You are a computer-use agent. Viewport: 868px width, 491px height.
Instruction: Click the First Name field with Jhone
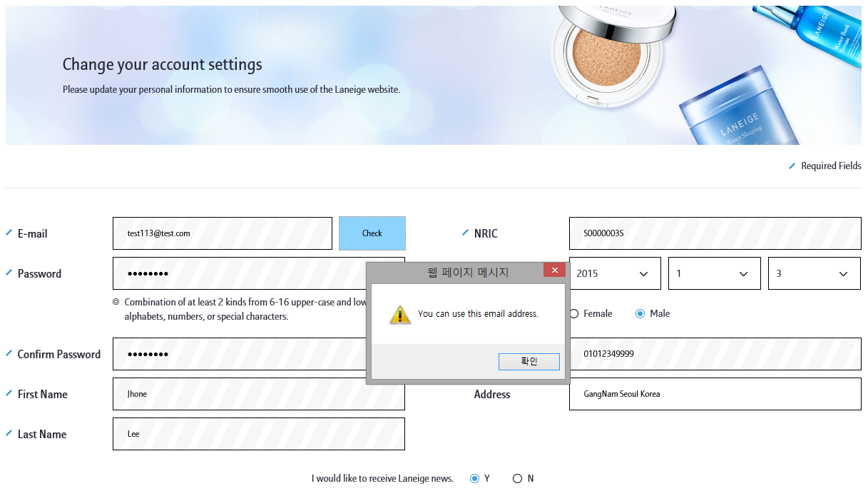(x=258, y=394)
